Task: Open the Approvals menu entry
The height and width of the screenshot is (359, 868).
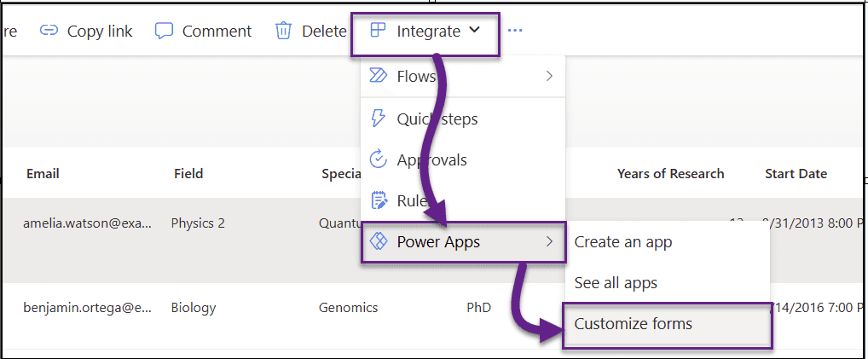Action: pyautogui.click(x=463, y=160)
